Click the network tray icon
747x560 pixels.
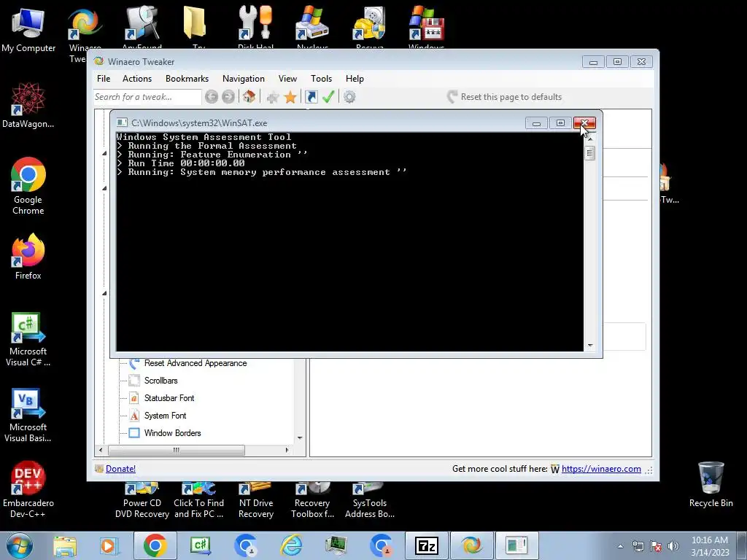point(638,546)
